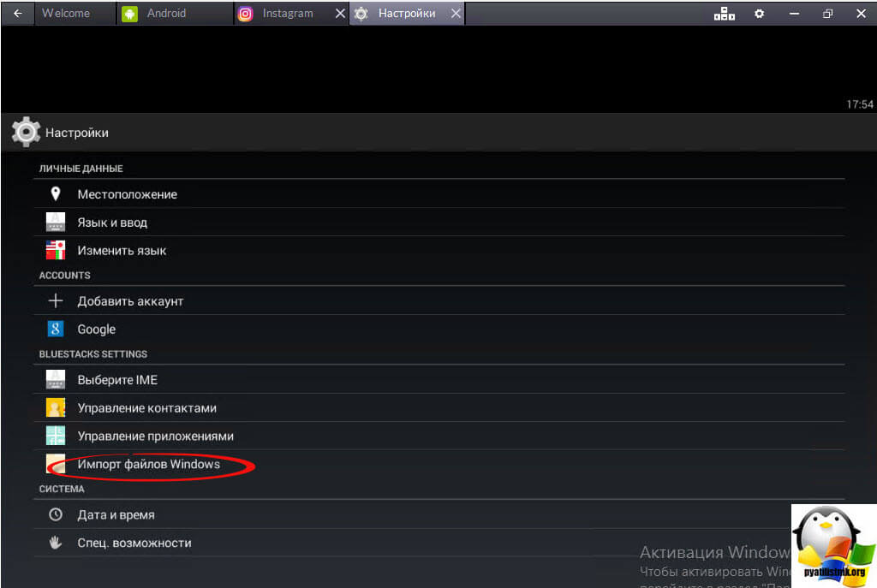Click the Настройки header gear icon
The width and height of the screenshot is (877, 588).
pyautogui.click(x=26, y=133)
